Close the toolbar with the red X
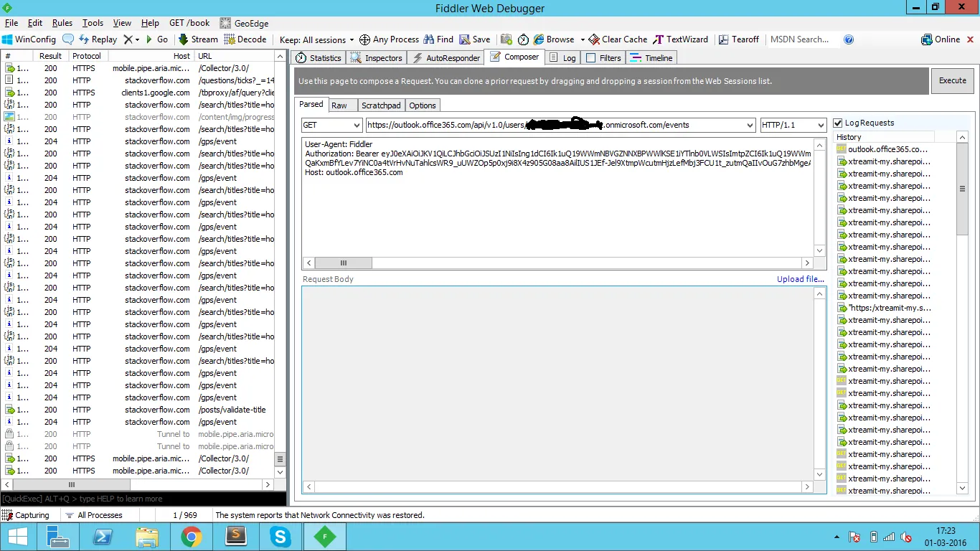The height and width of the screenshot is (551, 980). tap(971, 39)
